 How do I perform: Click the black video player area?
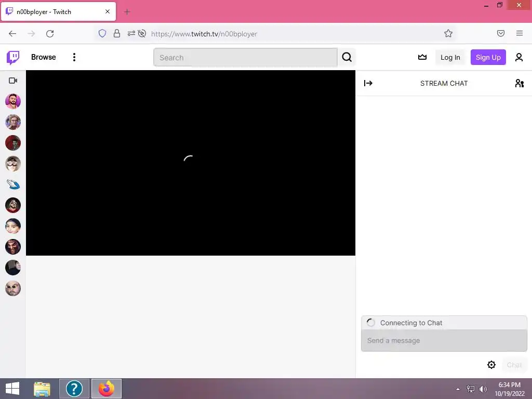tap(191, 163)
